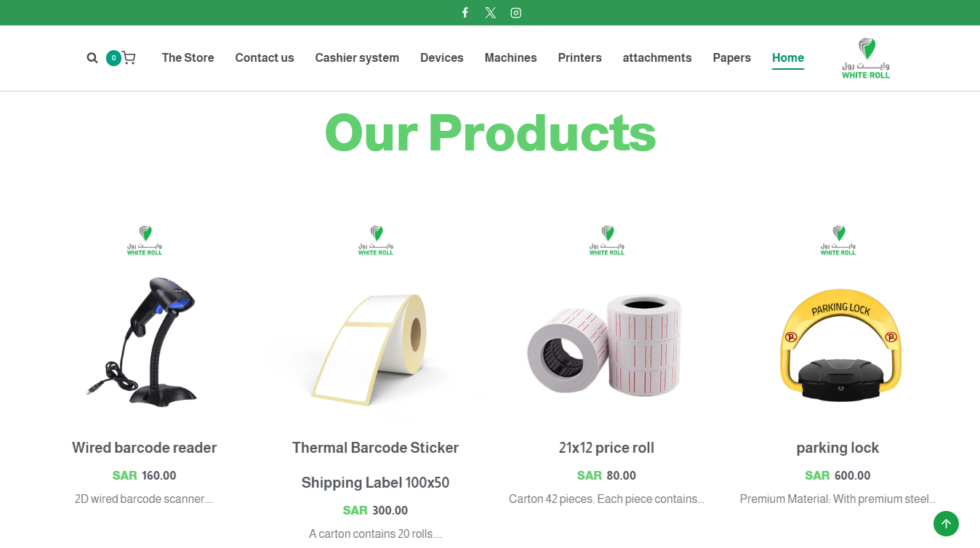Click the Wired barcode reader title
Image resolution: width=980 pixels, height=548 pixels.
tap(145, 448)
